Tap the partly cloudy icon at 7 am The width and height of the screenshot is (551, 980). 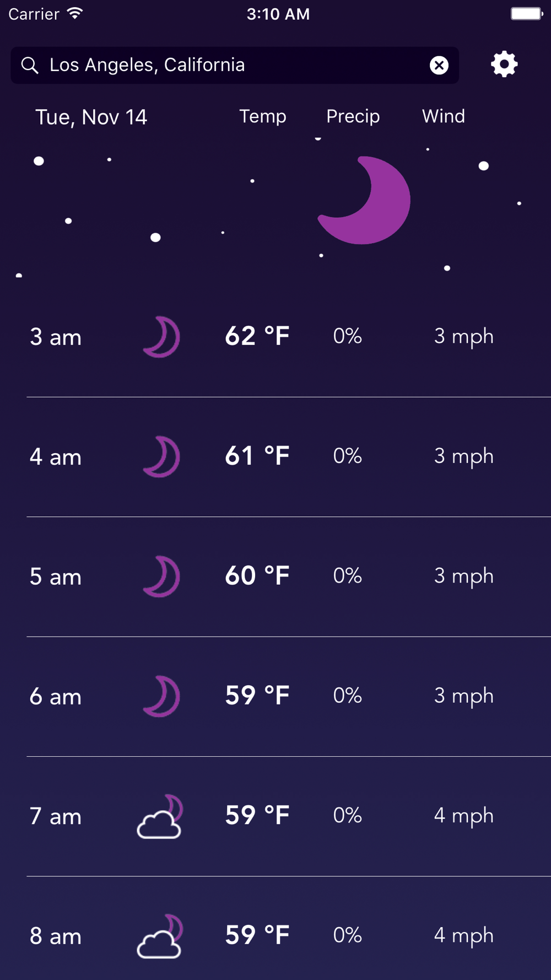coord(160,816)
